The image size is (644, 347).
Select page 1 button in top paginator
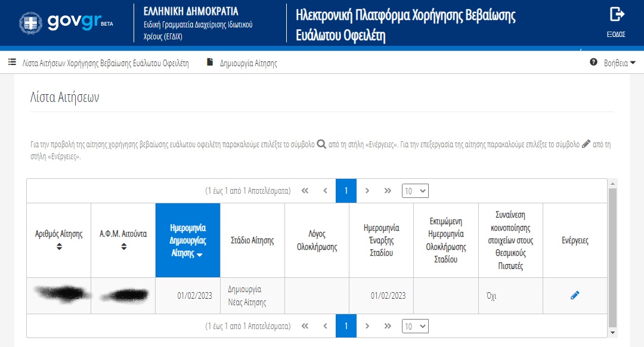click(346, 191)
